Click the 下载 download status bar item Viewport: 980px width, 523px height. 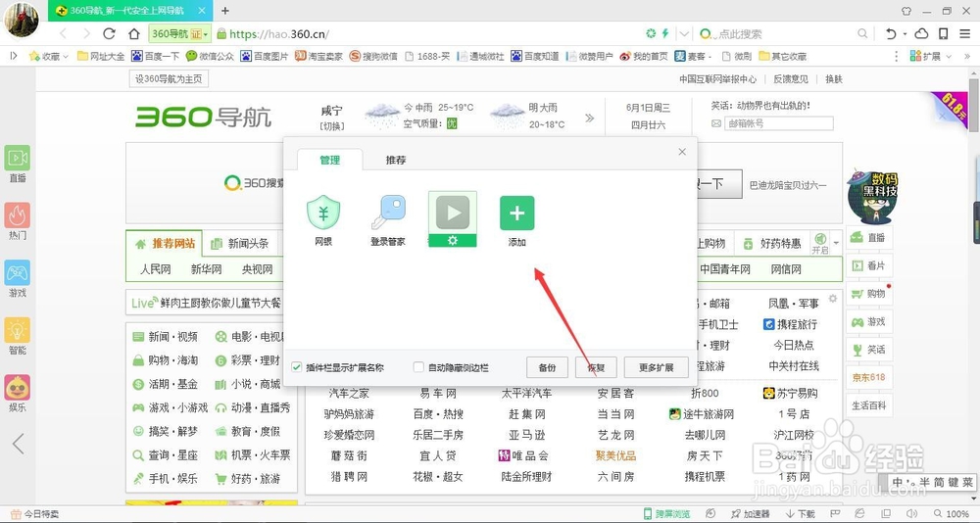[x=802, y=514]
